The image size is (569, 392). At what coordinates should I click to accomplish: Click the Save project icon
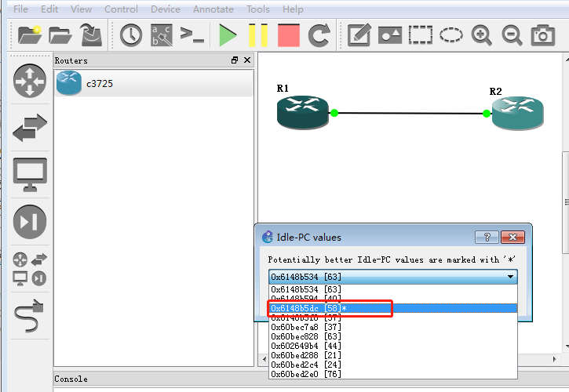pyautogui.click(x=91, y=35)
